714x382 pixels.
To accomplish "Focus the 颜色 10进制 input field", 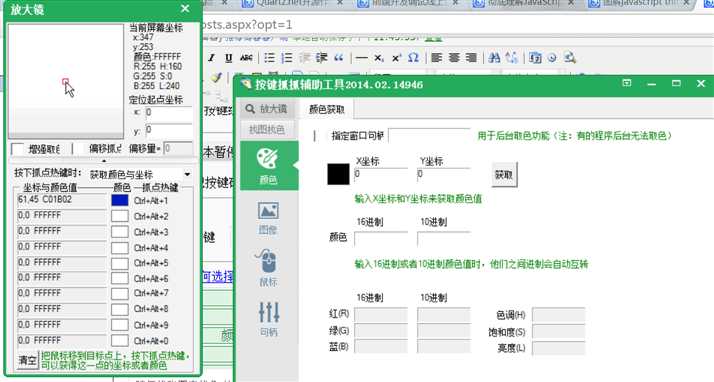I will pyautogui.click(x=444, y=238).
